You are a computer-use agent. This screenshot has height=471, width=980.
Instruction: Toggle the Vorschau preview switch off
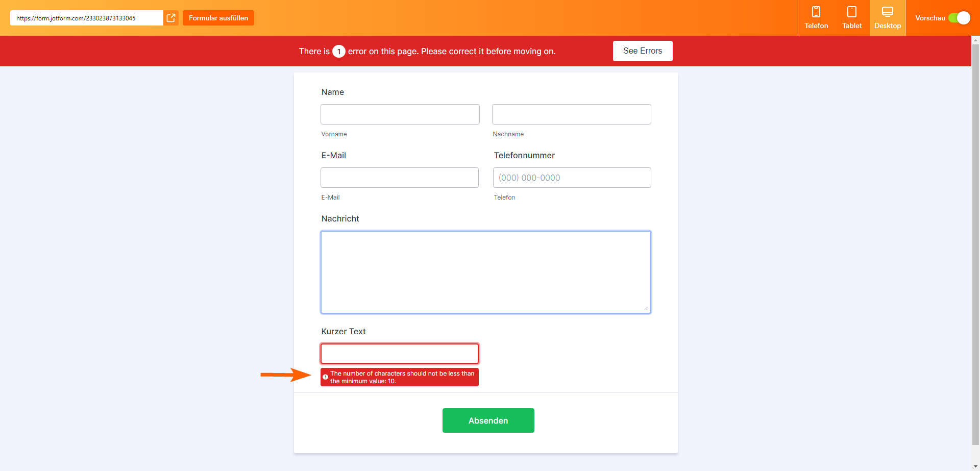959,18
